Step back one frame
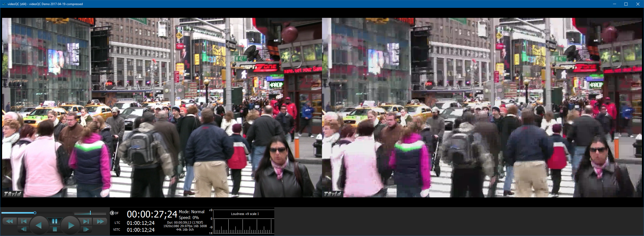This screenshot has width=644, height=236. 24,229
